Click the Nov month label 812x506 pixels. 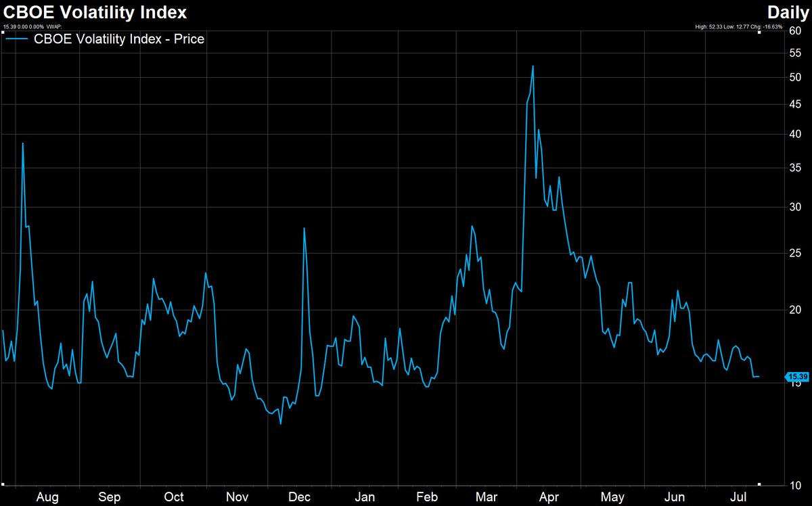[238, 497]
